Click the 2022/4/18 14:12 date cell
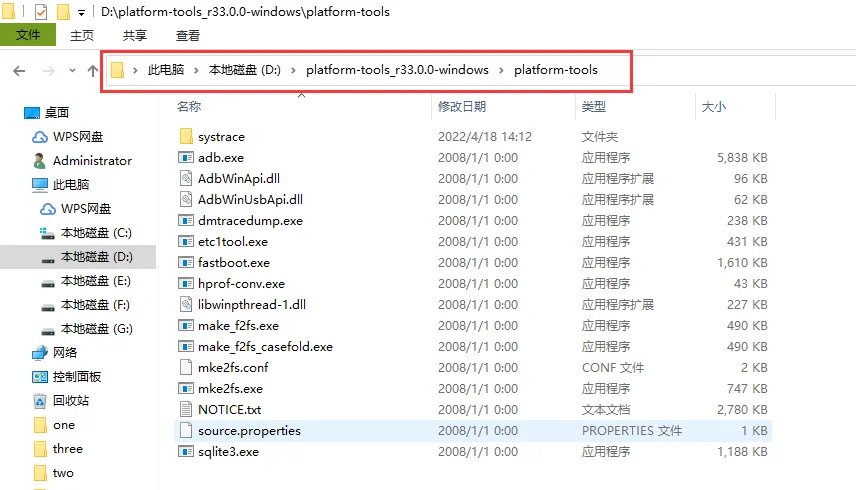The image size is (856, 490). tap(485, 136)
